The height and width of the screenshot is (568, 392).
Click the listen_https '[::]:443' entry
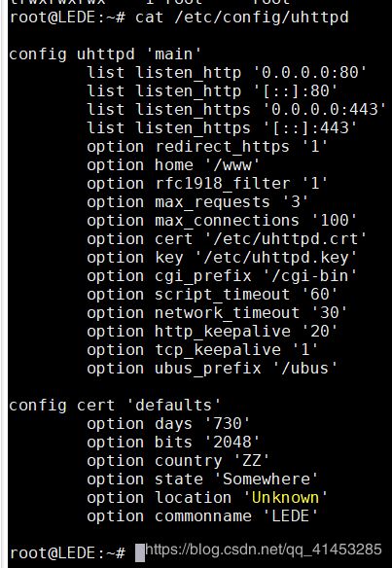coord(222,127)
